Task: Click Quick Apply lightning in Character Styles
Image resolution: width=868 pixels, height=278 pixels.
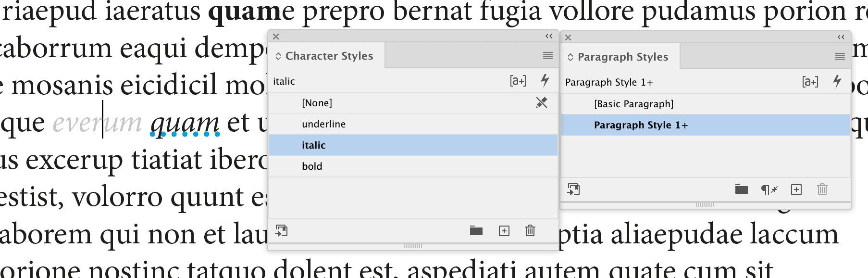Action: [x=545, y=80]
